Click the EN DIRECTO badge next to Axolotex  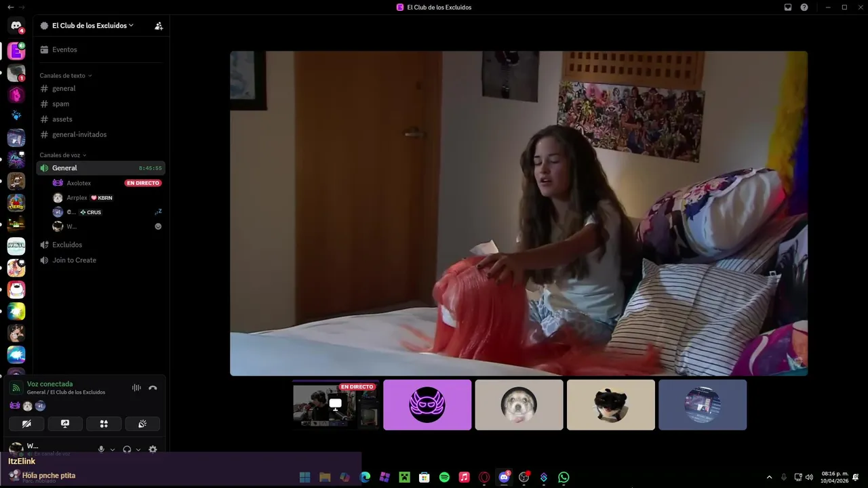click(143, 183)
